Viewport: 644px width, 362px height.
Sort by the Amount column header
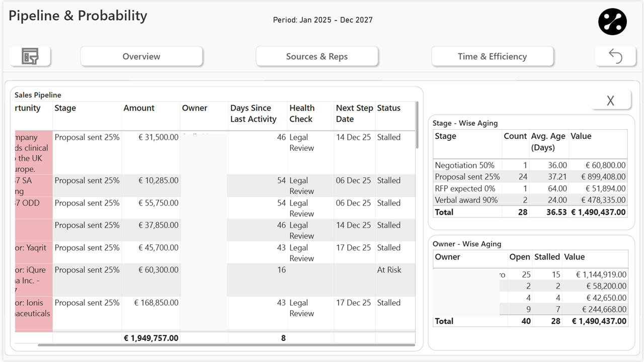point(139,108)
